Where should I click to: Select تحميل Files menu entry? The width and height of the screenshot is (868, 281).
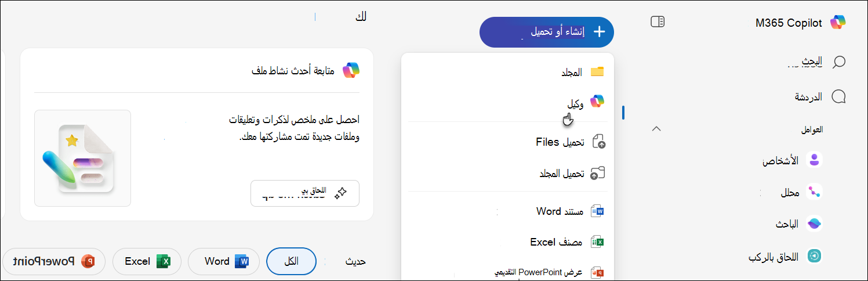click(507, 142)
